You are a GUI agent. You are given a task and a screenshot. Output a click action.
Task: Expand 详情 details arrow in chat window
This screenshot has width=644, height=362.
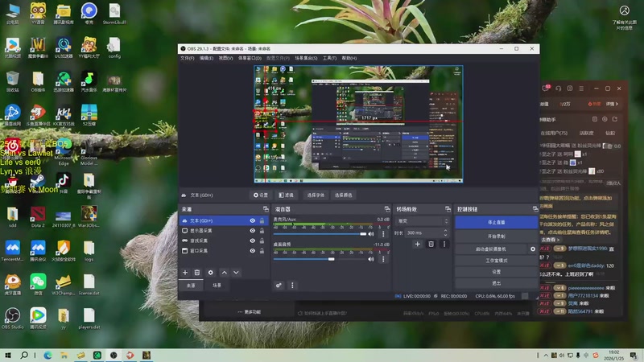tap(612, 105)
